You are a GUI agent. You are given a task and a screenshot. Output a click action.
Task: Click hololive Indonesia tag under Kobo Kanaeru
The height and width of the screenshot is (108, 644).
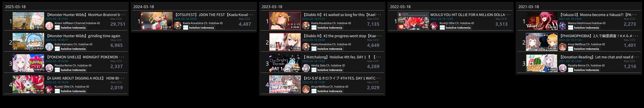71,49
